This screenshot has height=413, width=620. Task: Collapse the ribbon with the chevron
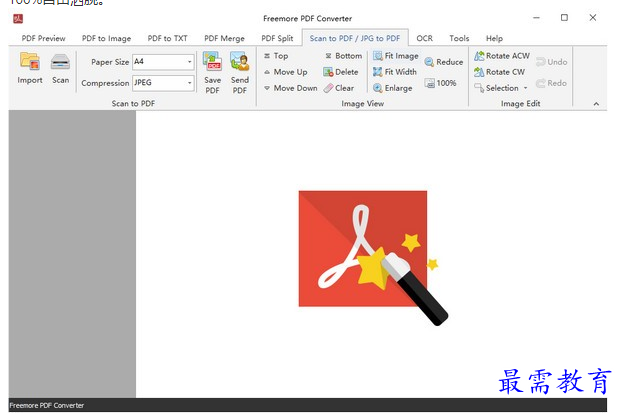(596, 104)
